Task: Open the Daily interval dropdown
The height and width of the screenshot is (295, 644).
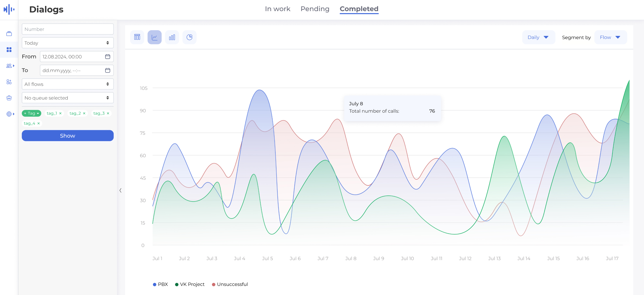Action: (x=538, y=37)
